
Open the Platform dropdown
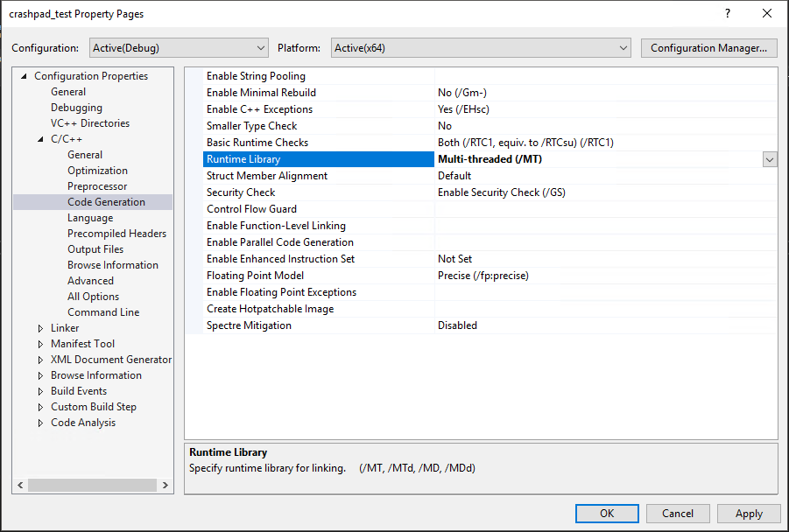(623, 48)
